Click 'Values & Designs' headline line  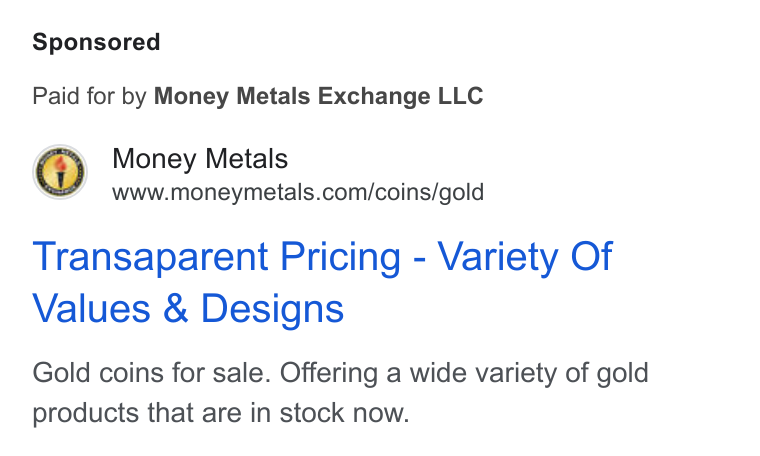click(188, 308)
